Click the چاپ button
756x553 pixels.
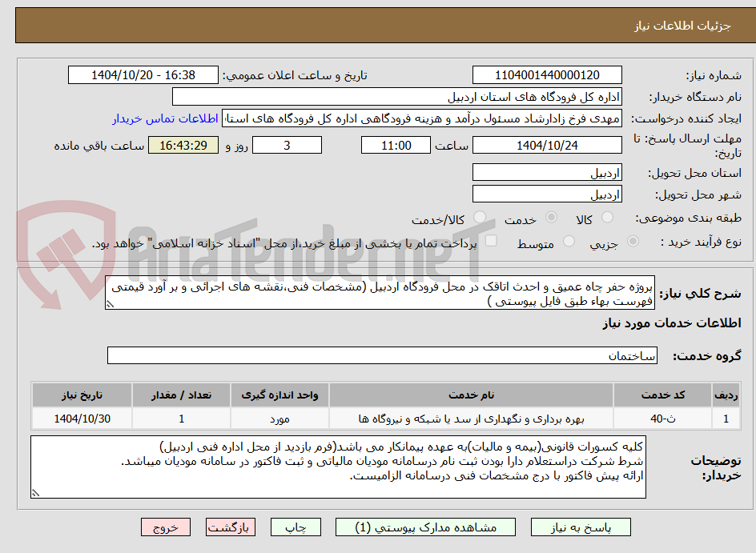pos(295,527)
